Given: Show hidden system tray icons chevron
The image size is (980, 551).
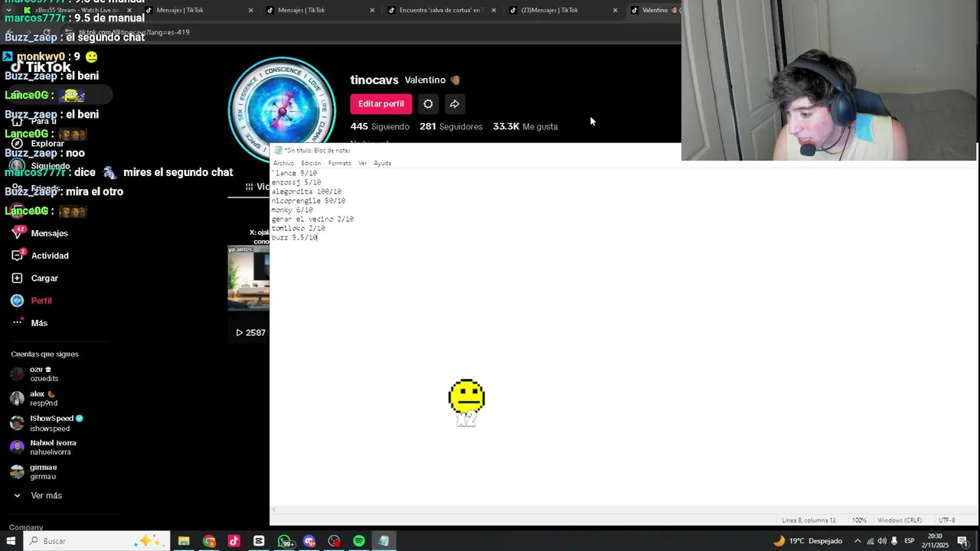Looking at the screenshot, I should pyautogui.click(x=857, y=541).
